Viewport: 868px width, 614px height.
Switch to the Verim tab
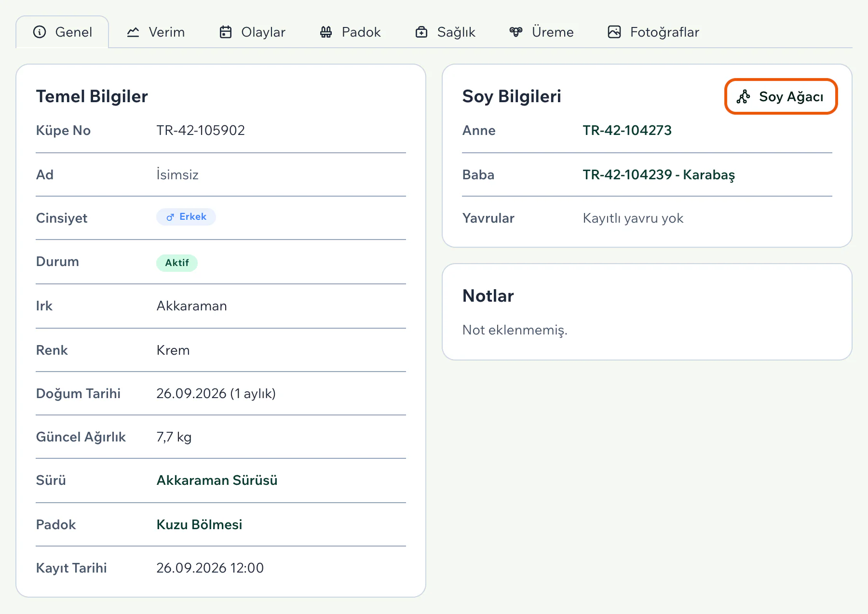[156, 32]
